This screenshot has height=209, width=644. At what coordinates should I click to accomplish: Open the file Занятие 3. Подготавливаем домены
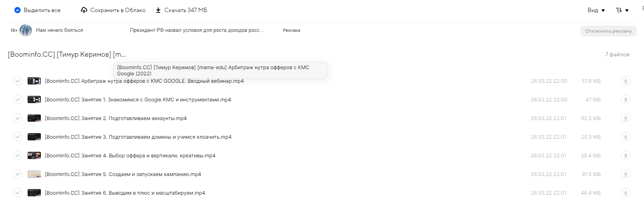(x=138, y=137)
